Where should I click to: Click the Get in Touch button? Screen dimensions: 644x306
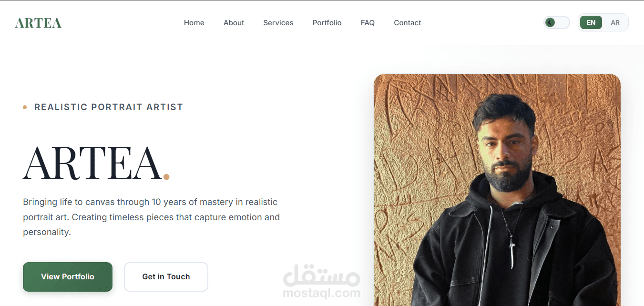click(166, 276)
